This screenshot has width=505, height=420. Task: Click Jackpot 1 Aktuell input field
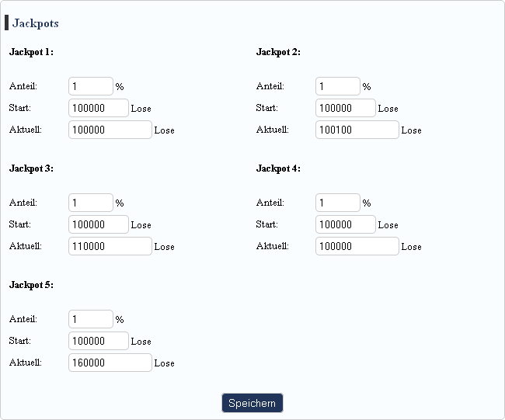click(110, 130)
